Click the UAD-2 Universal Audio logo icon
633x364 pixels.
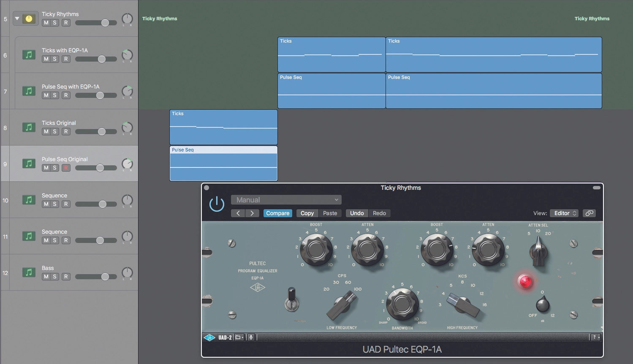[x=209, y=337]
